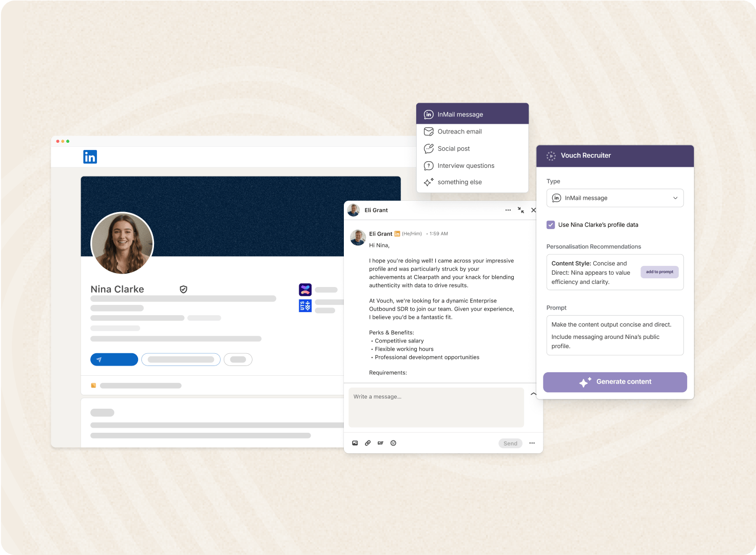The image size is (756, 555).
Task: Click the attach link paperclip icon
Action: click(x=368, y=443)
